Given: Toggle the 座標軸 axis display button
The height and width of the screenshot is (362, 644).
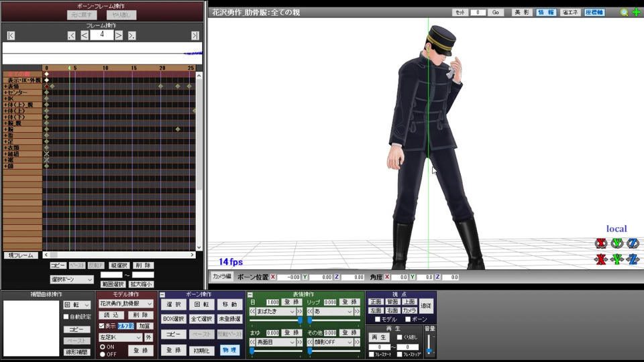Looking at the screenshot, I should point(594,12).
